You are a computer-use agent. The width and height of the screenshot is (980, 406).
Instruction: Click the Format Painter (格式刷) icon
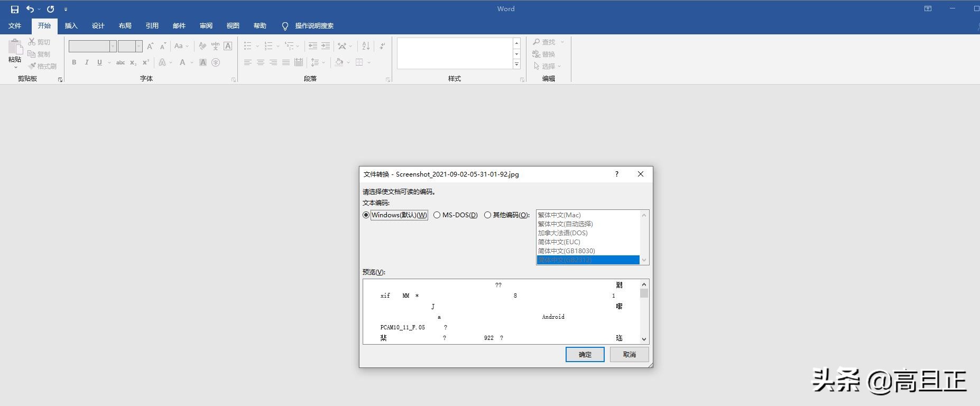pyautogui.click(x=32, y=66)
